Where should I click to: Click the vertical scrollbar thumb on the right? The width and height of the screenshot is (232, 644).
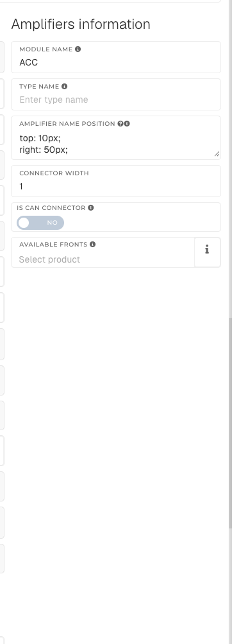(x=230, y=423)
